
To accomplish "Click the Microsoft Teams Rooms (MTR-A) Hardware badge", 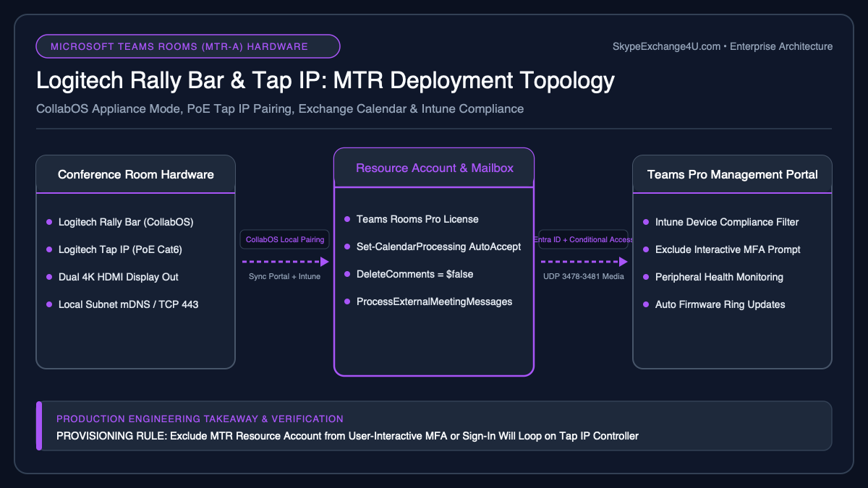I will pyautogui.click(x=188, y=46).
